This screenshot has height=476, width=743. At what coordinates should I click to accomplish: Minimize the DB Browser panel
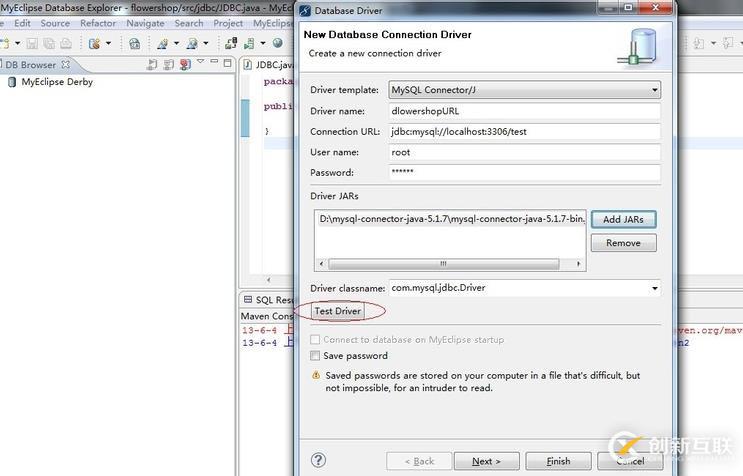[x=214, y=62]
